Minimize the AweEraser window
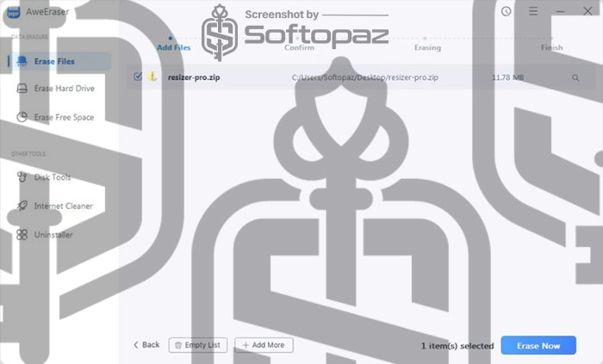 pyautogui.click(x=560, y=11)
